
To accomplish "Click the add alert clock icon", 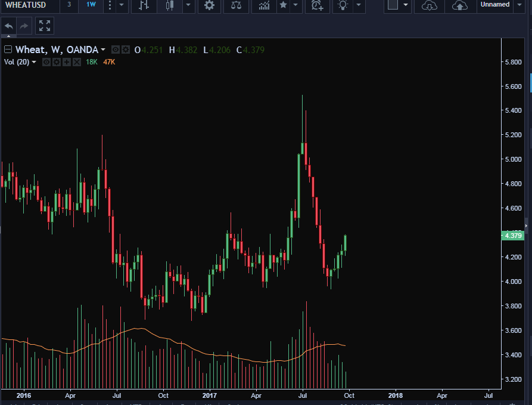I will (x=318, y=5).
